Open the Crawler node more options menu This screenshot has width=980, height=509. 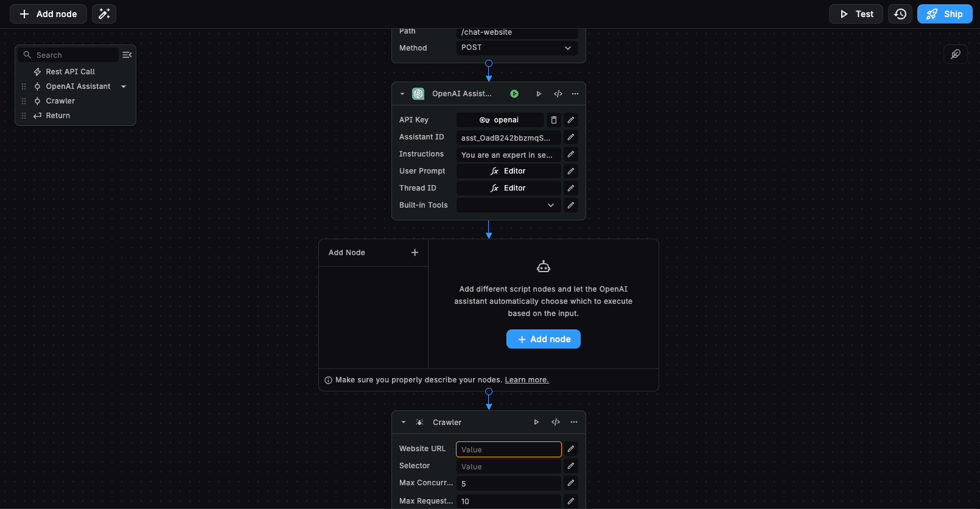(573, 422)
